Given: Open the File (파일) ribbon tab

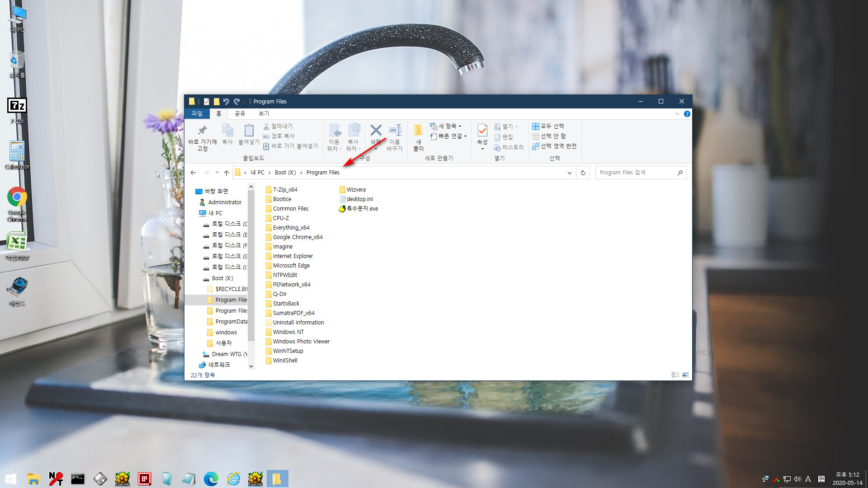Looking at the screenshot, I should point(197,114).
